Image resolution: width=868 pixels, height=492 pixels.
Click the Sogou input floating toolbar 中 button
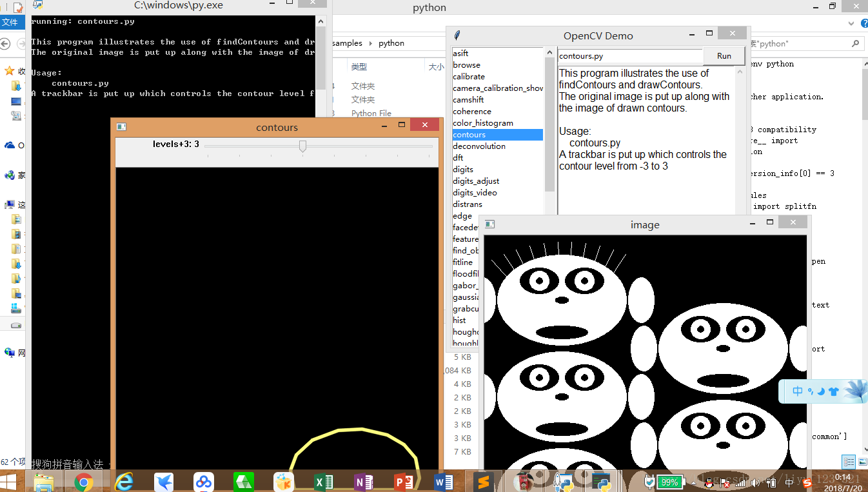(x=798, y=391)
